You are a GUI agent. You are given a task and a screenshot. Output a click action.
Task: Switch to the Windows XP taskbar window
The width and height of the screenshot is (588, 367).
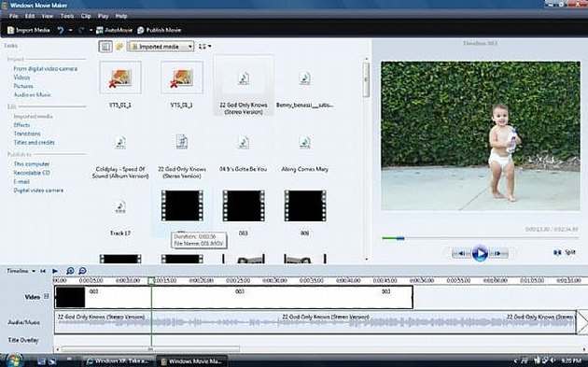[x=118, y=361]
